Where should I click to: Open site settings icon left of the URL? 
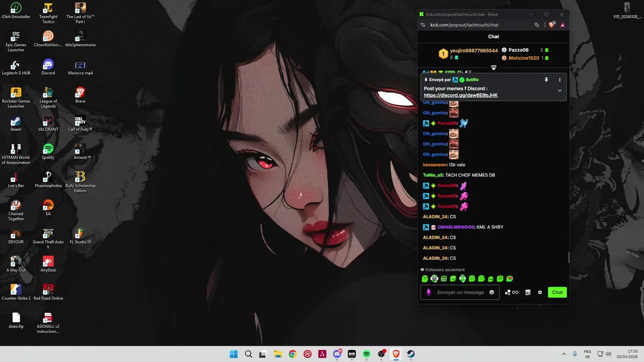coord(424,25)
